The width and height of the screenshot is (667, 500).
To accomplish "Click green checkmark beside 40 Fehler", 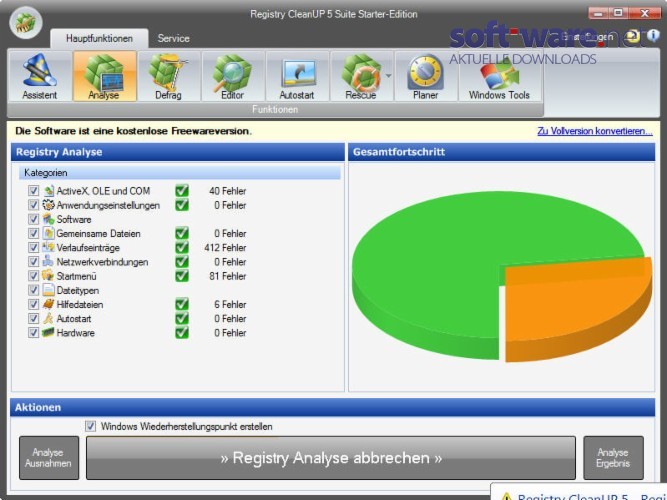I will point(182,191).
